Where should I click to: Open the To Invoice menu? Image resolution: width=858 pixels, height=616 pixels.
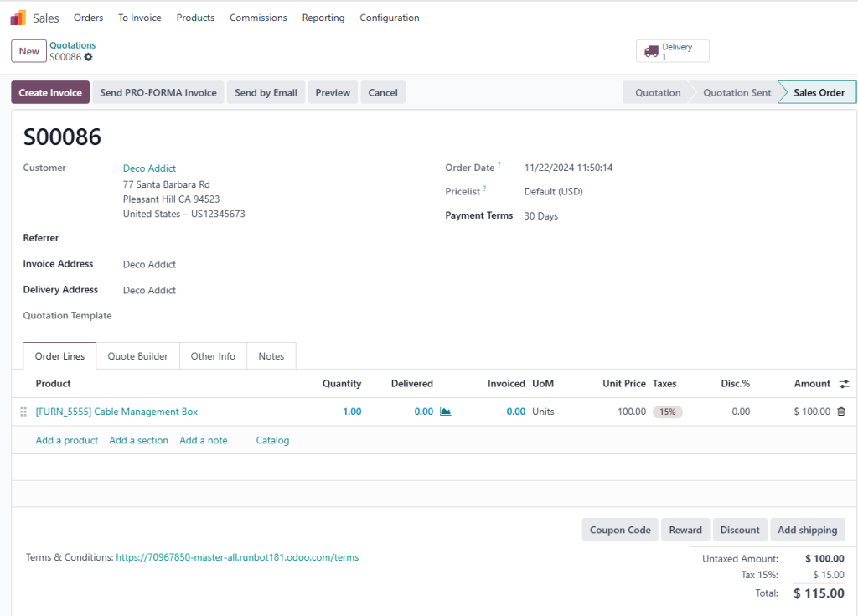[140, 18]
